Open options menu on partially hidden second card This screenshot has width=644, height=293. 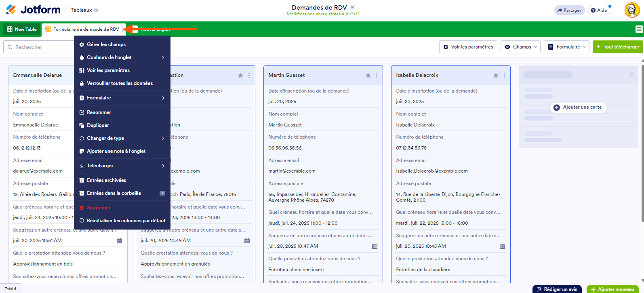point(249,76)
